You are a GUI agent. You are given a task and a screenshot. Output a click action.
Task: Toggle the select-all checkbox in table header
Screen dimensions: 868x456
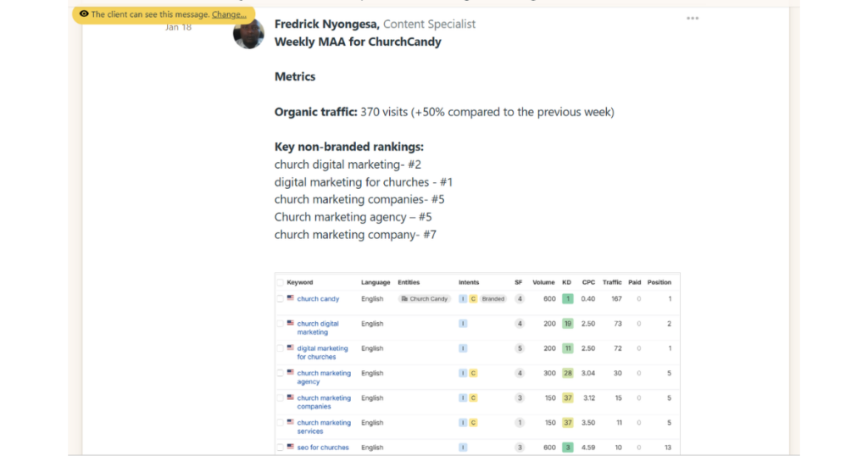280,282
